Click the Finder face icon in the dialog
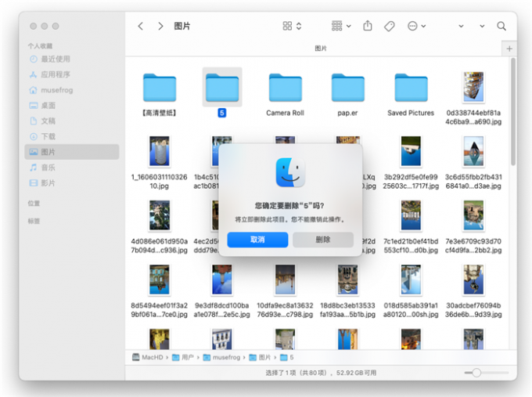The height and width of the screenshot is (397, 532). 290,172
